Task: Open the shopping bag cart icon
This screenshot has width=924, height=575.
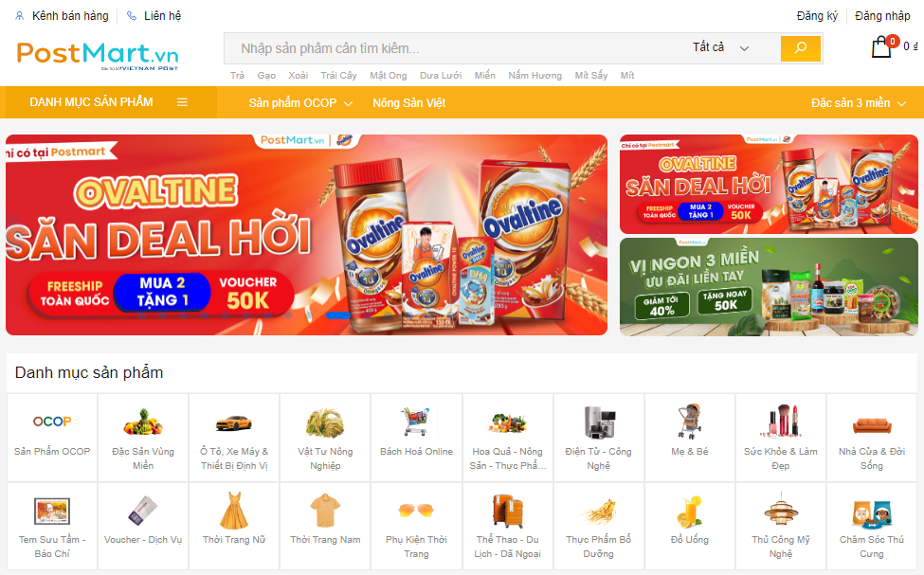Action: [x=881, y=46]
